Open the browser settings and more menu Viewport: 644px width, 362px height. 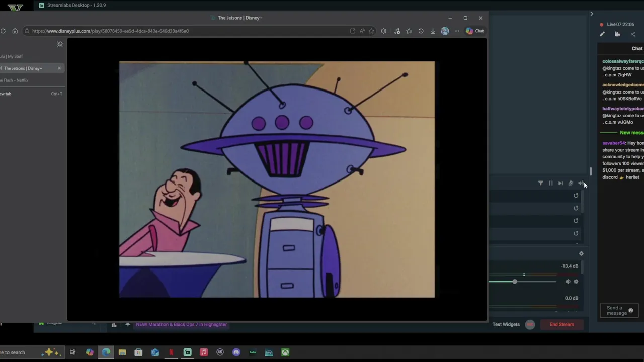click(x=457, y=31)
